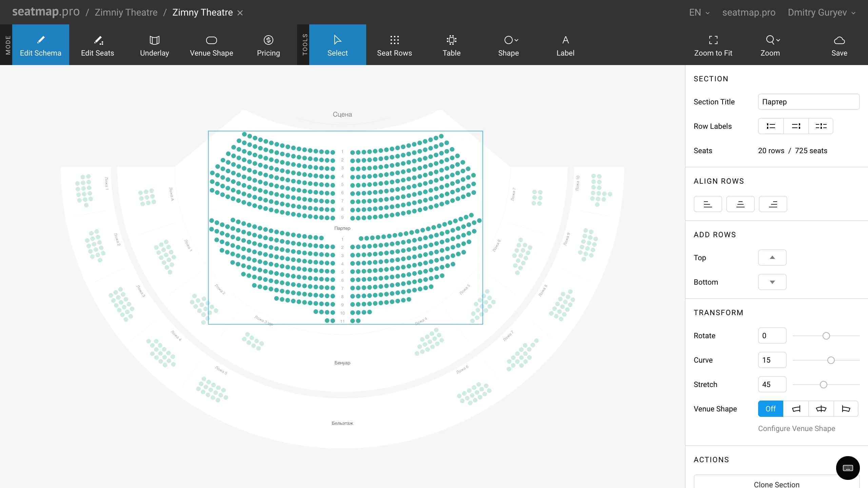Click the Section Title input field
The image size is (868, 488).
pyautogui.click(x=809, y=102)
